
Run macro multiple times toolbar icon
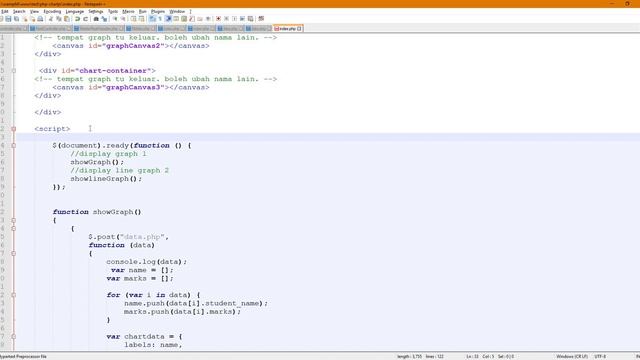(x=242, y=19)
